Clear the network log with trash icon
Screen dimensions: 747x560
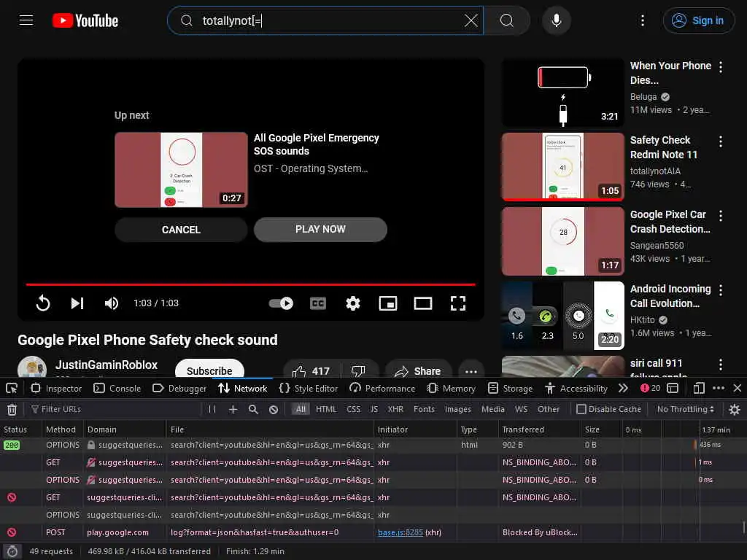pos(12,409)
